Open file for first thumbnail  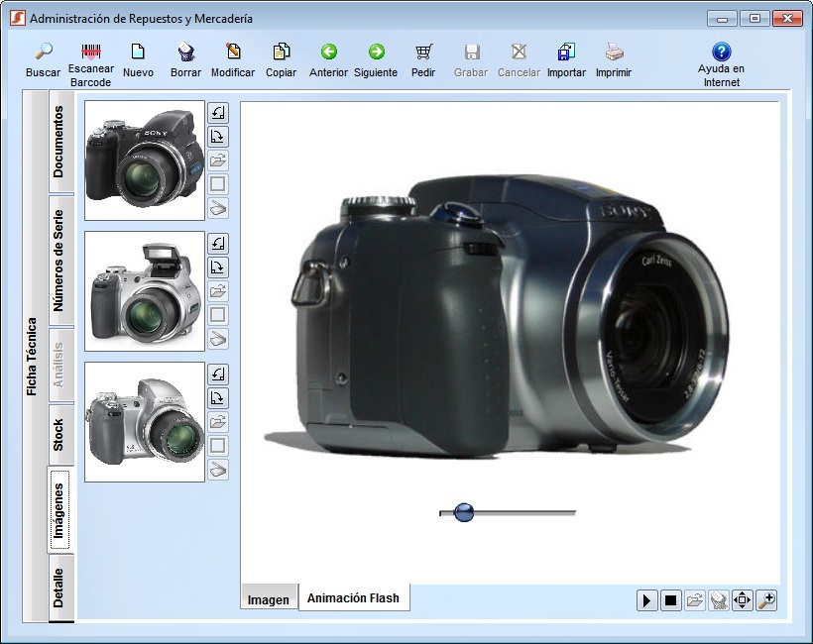[x=218, y=161]
